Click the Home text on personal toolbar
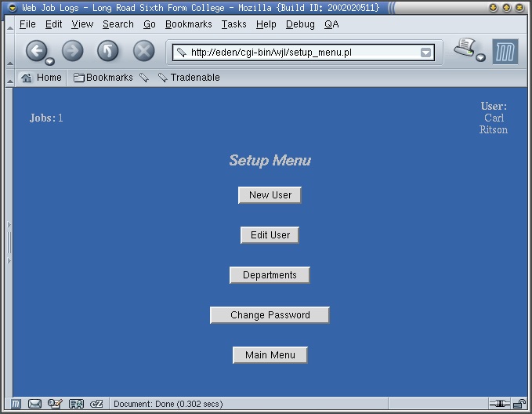The width and height of the screenshot is (532, 414). 49,78
